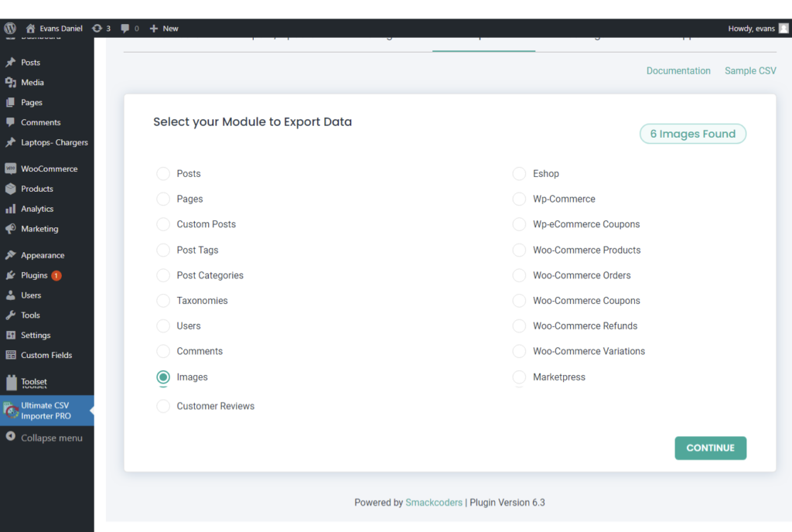
Task: Click the Media library icon
Action: [11, 82]
